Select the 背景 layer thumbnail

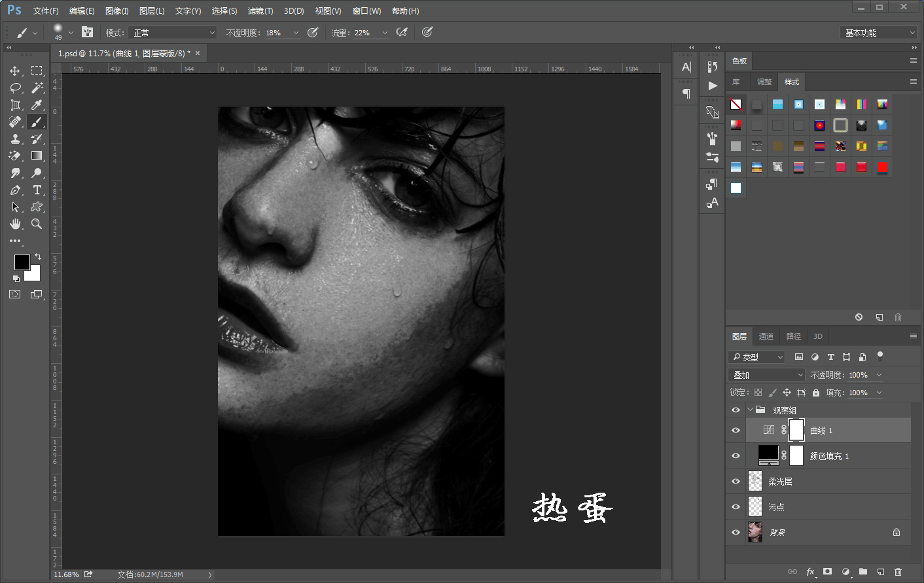click(755, 532)
